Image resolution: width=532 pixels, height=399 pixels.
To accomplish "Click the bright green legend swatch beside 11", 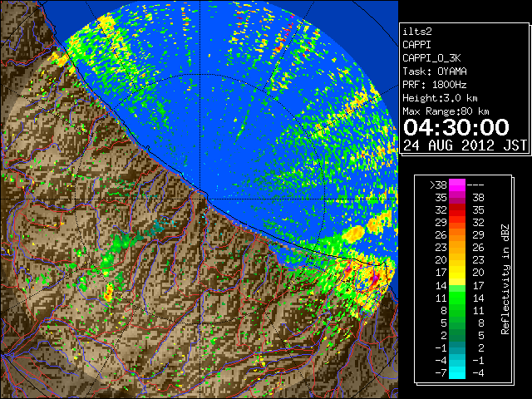I will point(457,298).
